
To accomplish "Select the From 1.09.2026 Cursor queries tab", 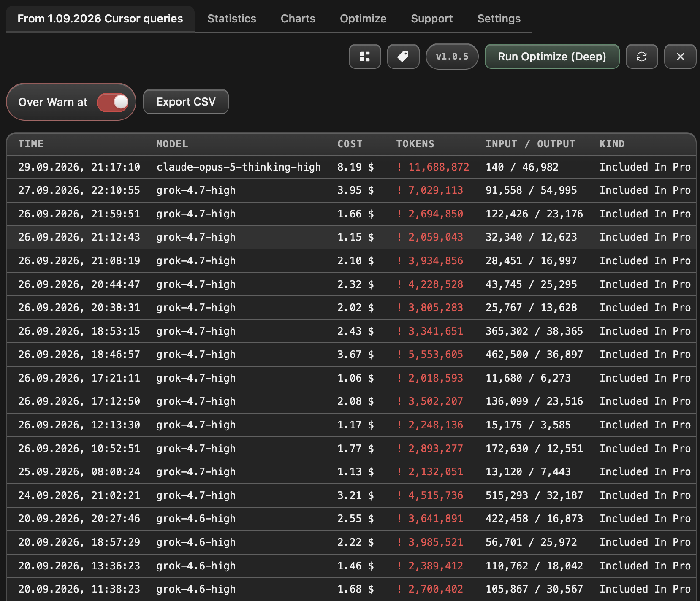I will coord(100,19).
